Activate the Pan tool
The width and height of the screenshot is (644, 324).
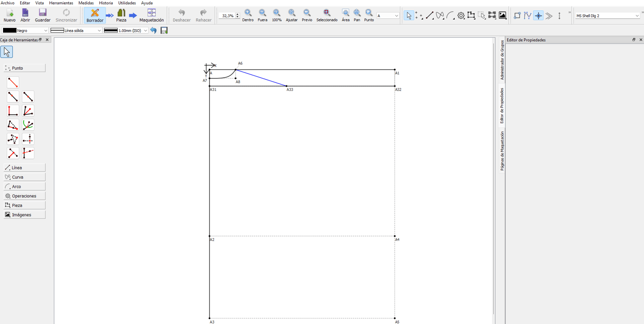tap(357, 15)
